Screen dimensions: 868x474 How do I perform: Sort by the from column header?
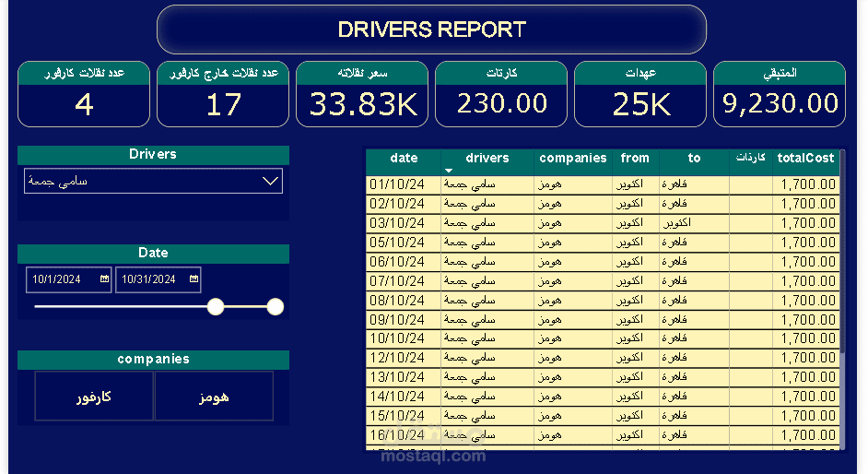click(x=634, y=159)
